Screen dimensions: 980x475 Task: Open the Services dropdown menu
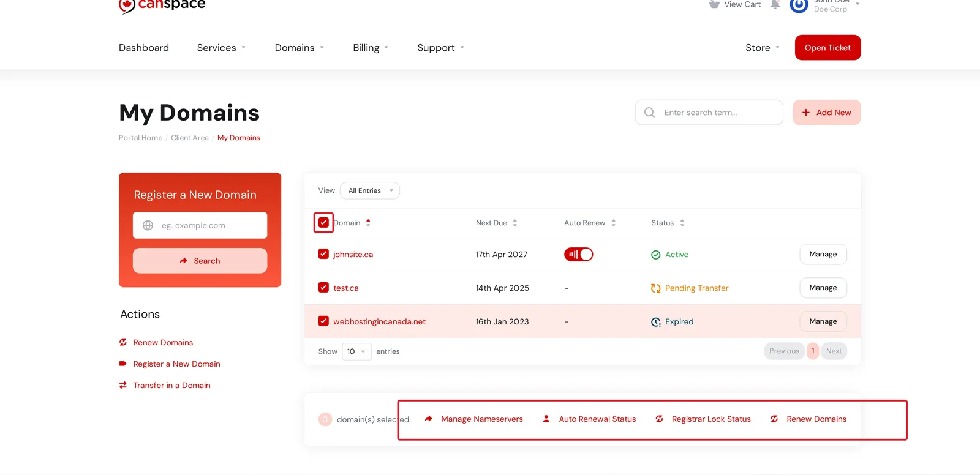(x=221, y=48)
